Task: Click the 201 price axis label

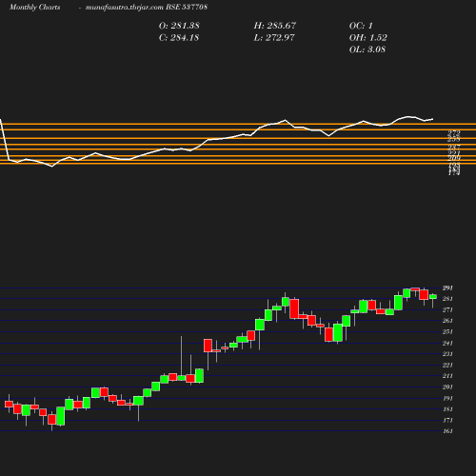Action: [447, 387]
